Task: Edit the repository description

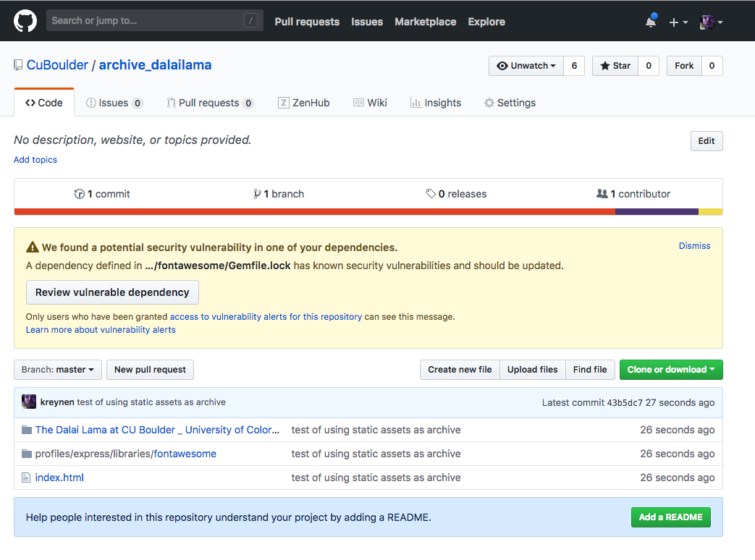Action: pyautogui.click(x=707, y=141)
